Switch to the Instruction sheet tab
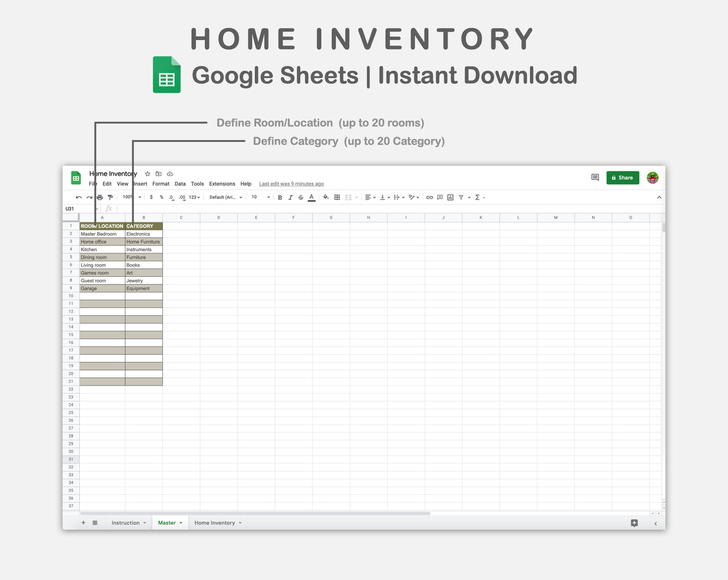The height and width of the screenshot is (580, 728). pyautogui.click(x=125, y=523)
